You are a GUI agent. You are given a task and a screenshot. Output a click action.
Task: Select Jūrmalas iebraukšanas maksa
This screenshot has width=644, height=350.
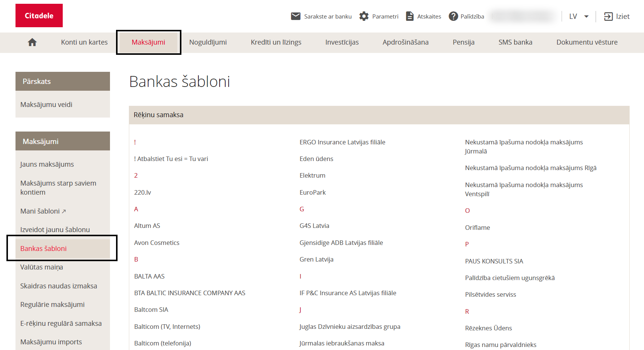point(342,343)
